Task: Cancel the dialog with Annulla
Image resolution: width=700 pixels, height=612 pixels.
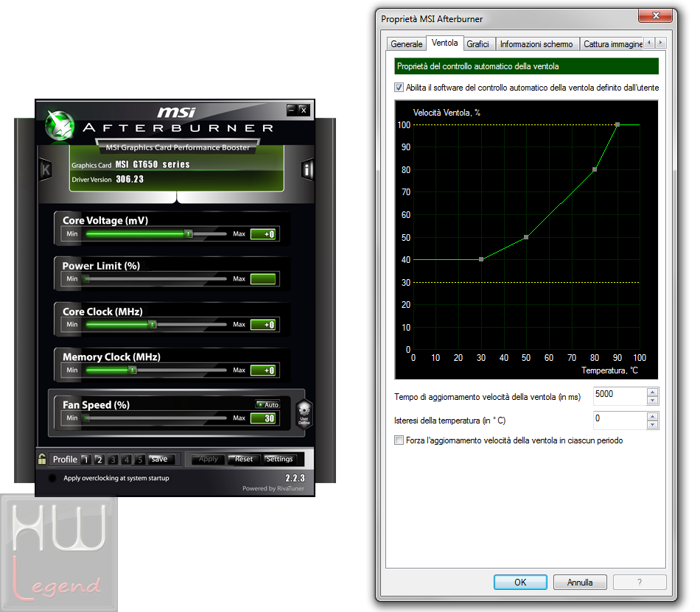Action: coord(580,582)
